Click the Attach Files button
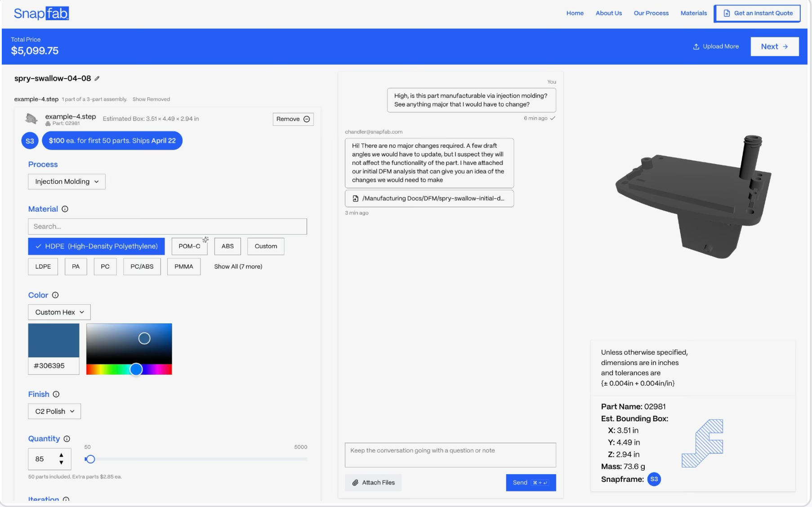 (x=373, y=483)
